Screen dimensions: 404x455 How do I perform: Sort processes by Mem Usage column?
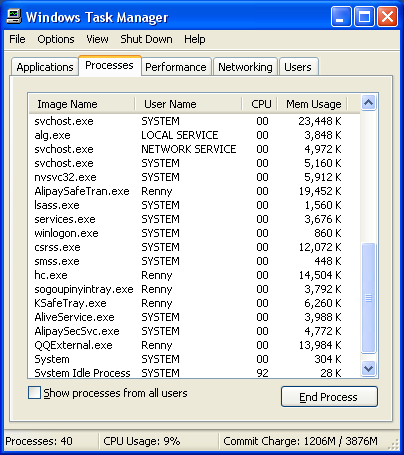point(313,104)
